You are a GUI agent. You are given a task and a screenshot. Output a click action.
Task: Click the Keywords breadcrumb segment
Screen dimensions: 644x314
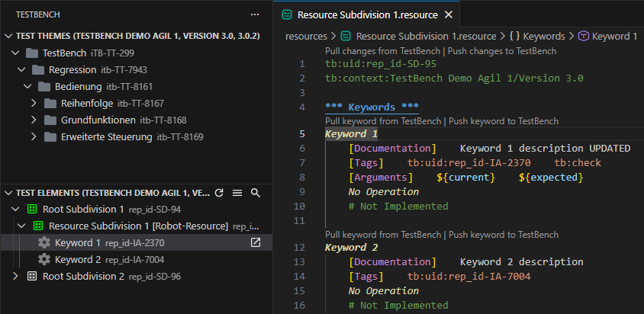click(x=544, y=36)
